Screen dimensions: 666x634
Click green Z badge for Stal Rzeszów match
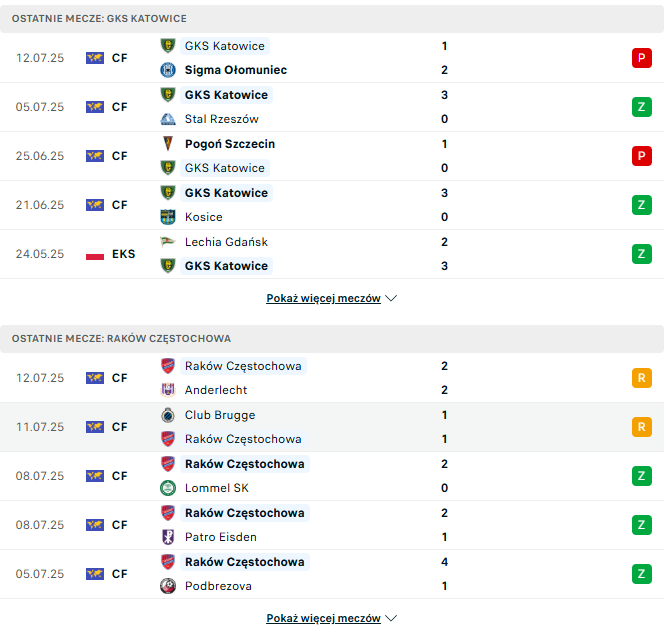(641, 107)
